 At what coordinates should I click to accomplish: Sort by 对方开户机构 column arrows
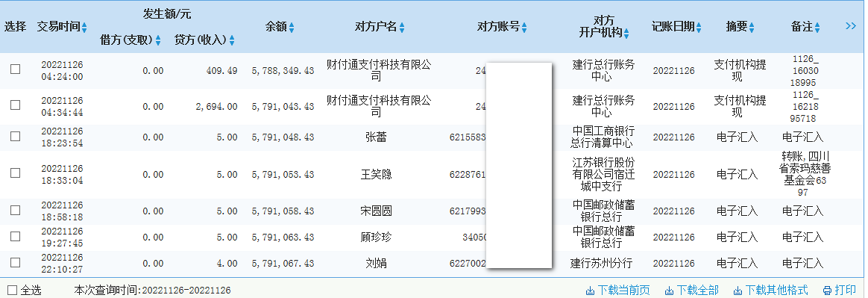[x=626, y=34]
